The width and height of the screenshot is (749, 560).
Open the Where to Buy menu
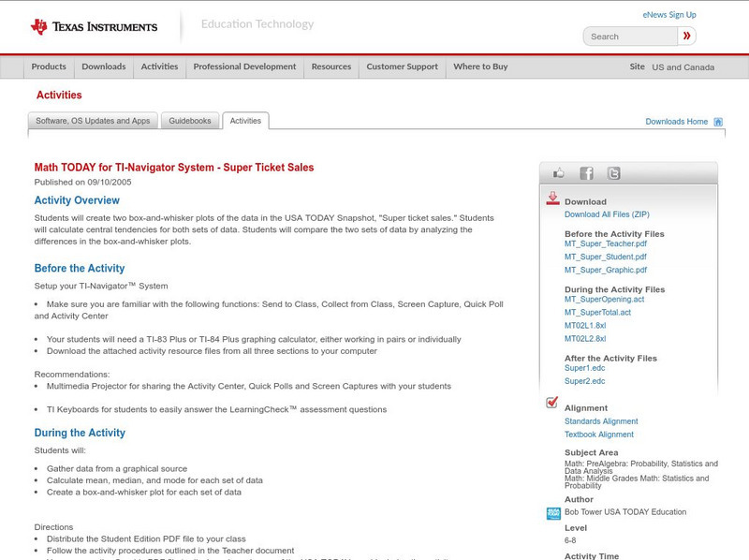click(x=480, y=66)
